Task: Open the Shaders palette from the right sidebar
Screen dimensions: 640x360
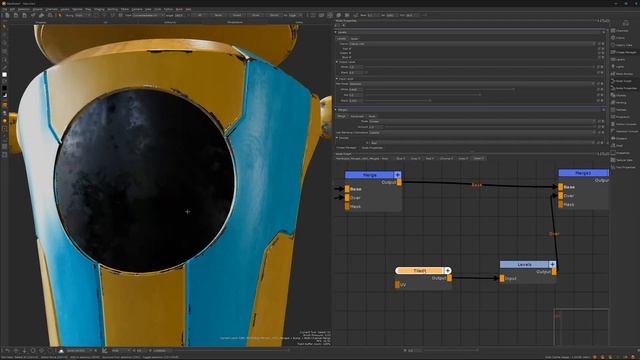Action: (620, 138)
